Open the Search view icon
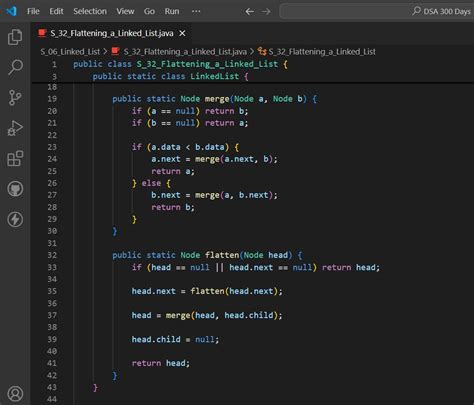The height and width of the screenshot is (405, 474). (15, 67)
